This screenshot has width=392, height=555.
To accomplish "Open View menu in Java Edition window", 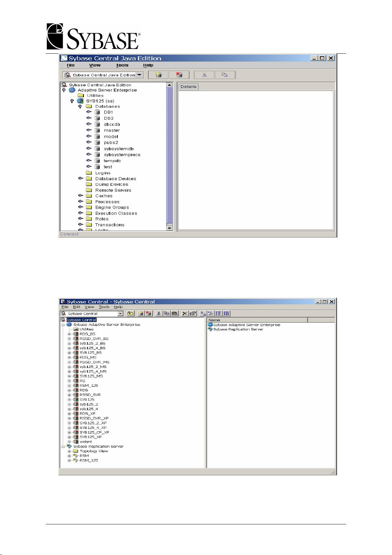I will tap(95, 65).
